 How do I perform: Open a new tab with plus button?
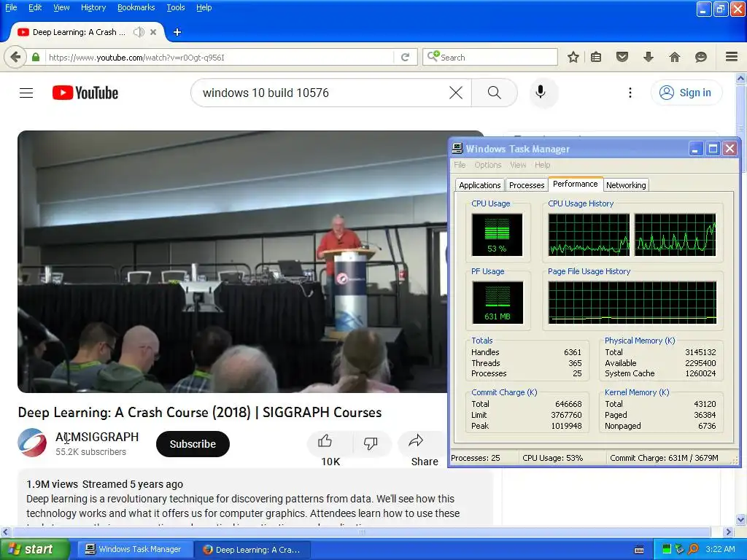point(177,32)
